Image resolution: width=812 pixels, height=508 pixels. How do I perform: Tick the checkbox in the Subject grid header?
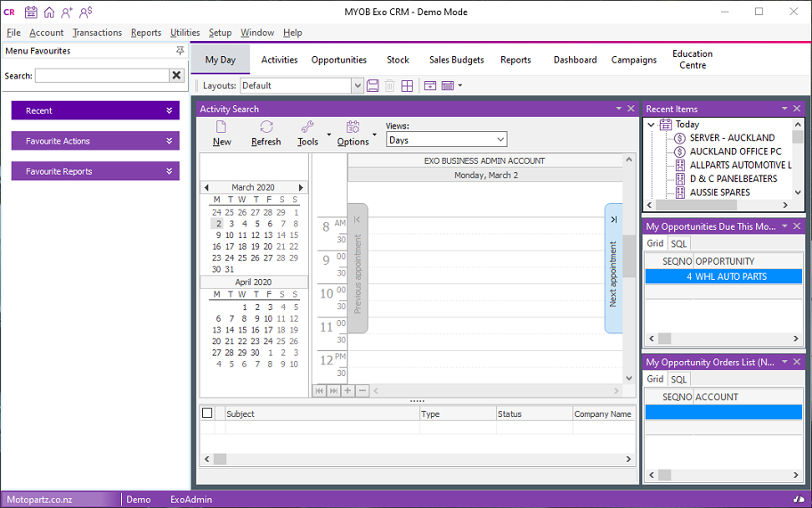coord(207,414)
